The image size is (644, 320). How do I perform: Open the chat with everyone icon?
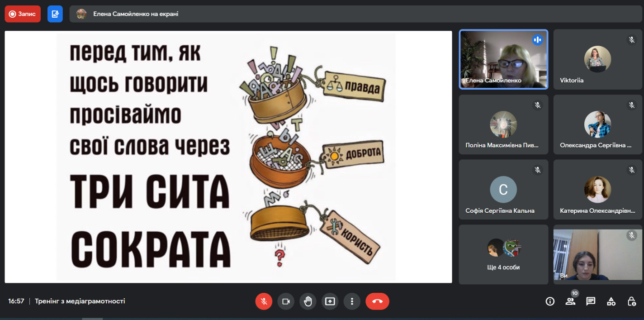coord(591,301)
